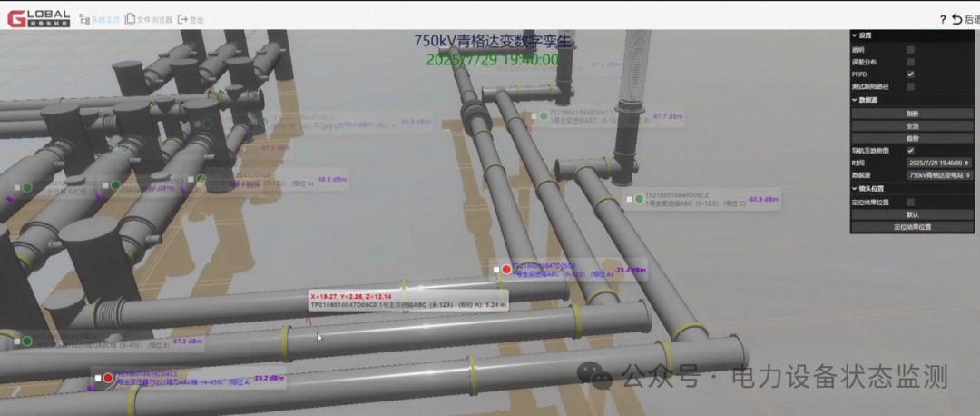Tick white checkbox of sensor TP2186018848D06C1

[534, 115]
